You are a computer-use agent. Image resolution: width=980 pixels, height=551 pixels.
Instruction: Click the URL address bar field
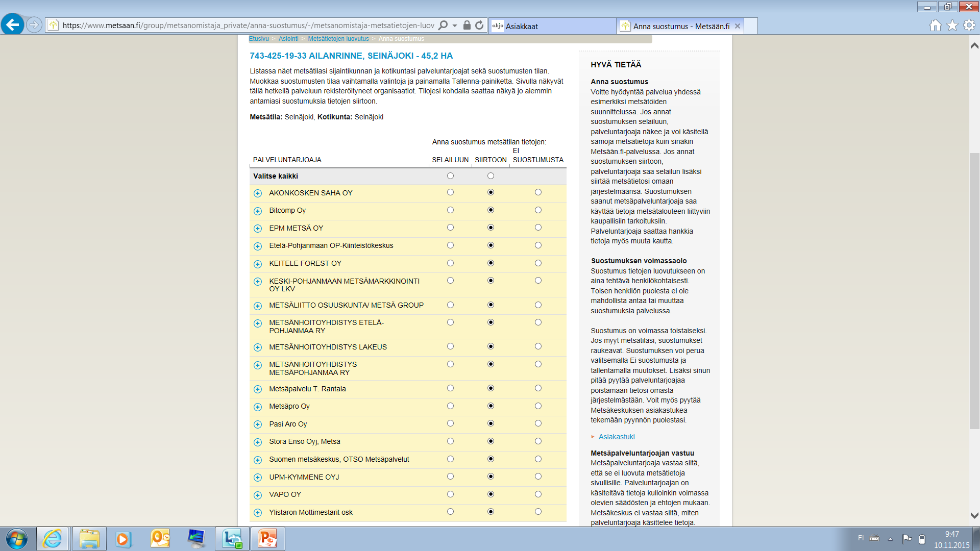coord(248,26)
